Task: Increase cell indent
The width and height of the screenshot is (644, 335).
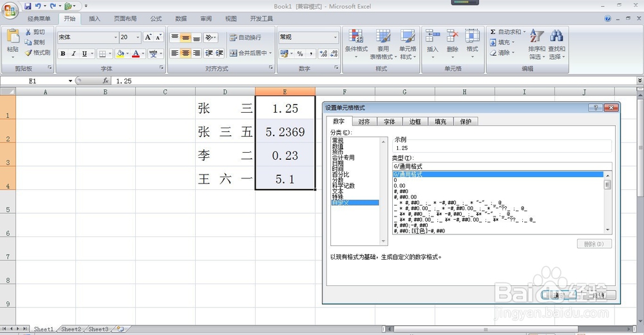Action: [x=220, y=53]
